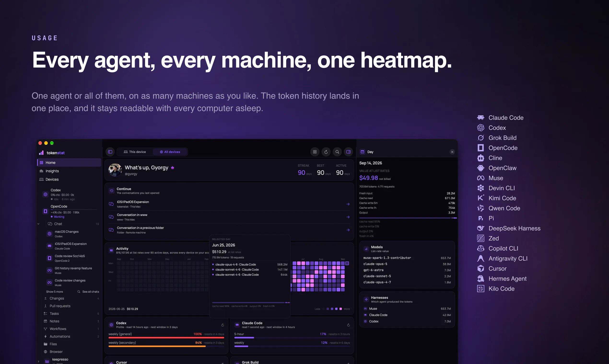
Task: Click the Grok Build icon in the agent list
Action: coord(480,138)
